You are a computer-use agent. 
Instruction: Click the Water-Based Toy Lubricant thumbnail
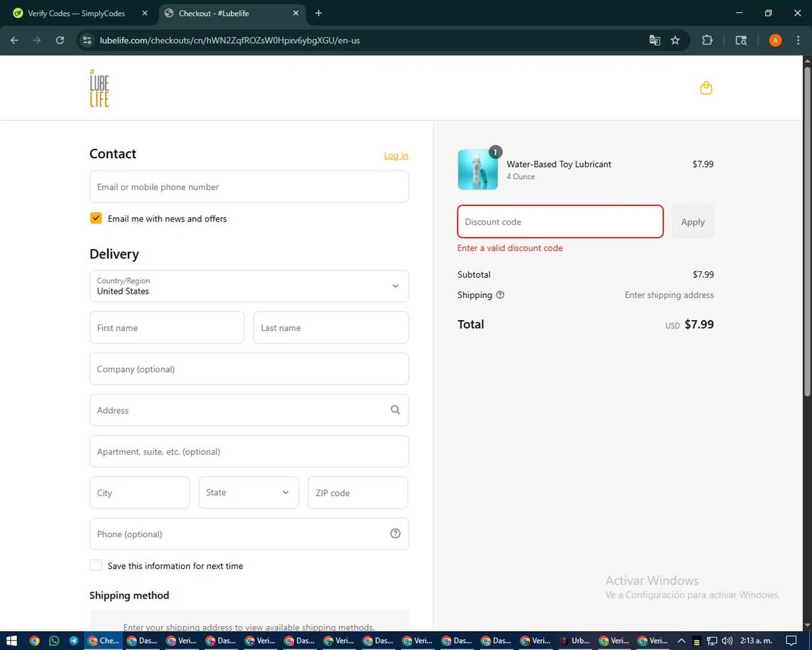coord(477,170)
